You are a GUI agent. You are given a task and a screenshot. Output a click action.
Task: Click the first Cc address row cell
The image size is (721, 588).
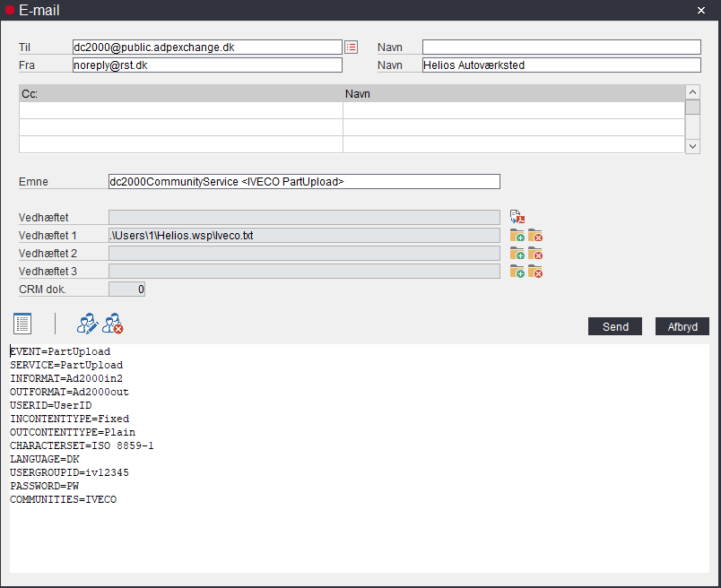pos(181,110)
